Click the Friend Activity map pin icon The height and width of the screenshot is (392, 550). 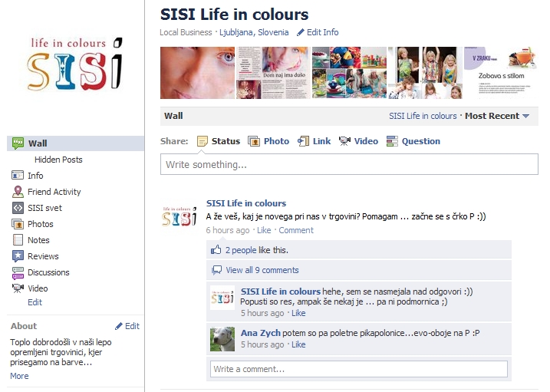coord(18,192)
